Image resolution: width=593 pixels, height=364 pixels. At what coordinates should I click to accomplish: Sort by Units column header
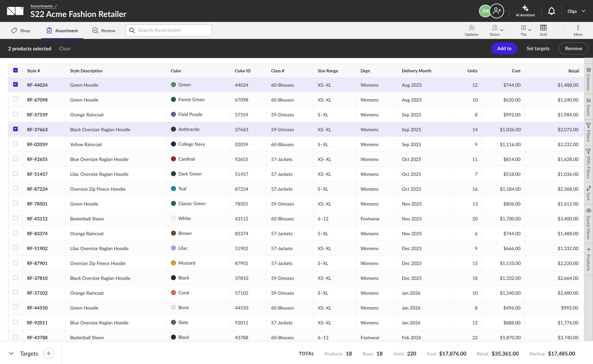click(472, 71)
